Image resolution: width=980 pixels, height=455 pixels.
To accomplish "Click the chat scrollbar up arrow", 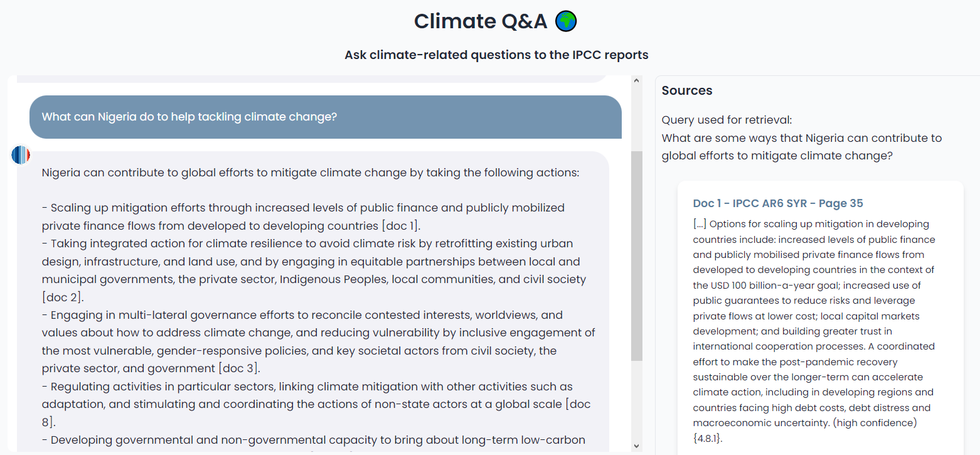I will tap(637, 80).
